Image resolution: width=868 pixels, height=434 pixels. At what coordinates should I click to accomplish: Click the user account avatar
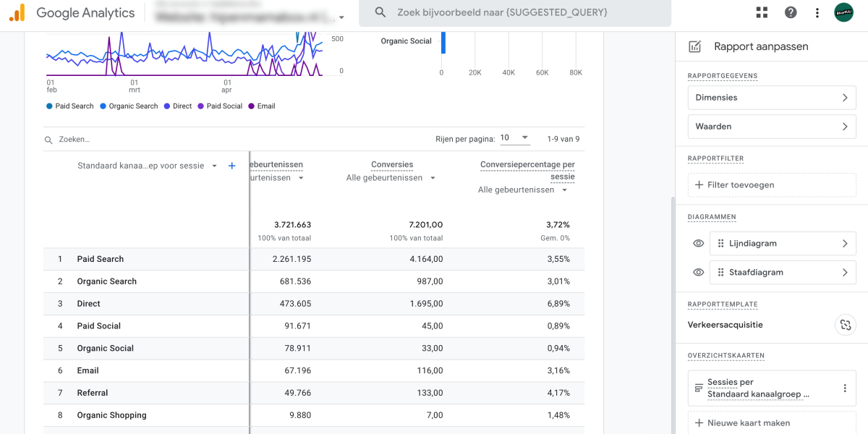coord(844,12)
